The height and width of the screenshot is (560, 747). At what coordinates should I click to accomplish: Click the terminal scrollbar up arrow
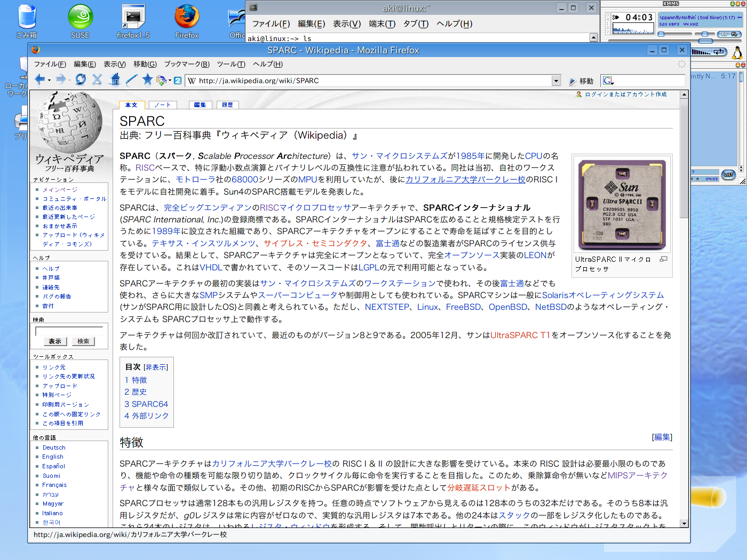click(x=593, y=37)
